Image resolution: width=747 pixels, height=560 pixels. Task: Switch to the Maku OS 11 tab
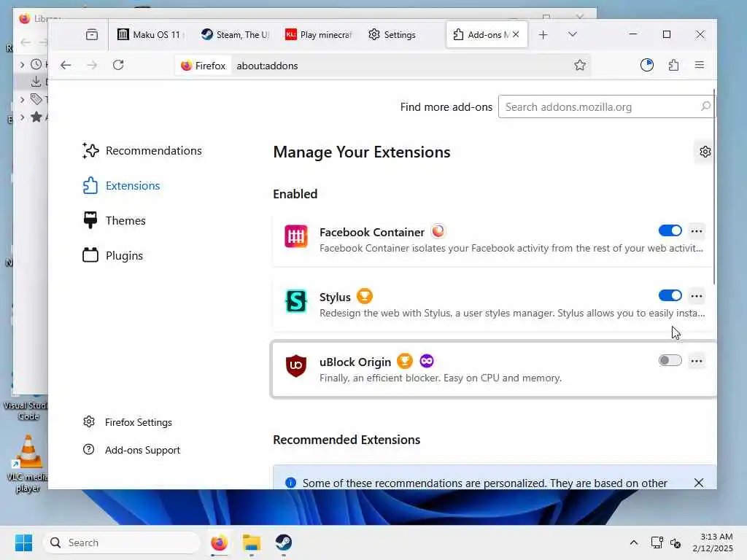(151, 35)
